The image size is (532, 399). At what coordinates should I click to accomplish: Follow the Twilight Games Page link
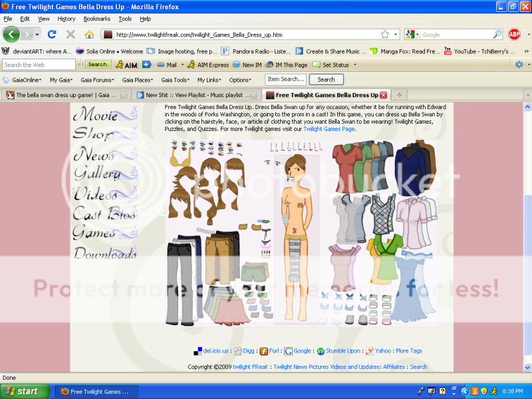tap(329, 129)
